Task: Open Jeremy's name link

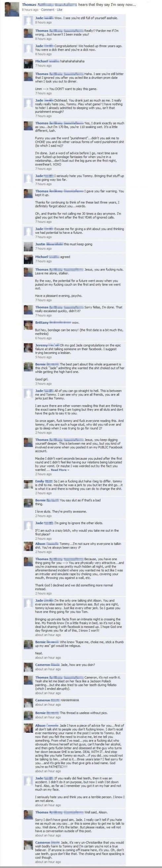Action: click(41, 345)
